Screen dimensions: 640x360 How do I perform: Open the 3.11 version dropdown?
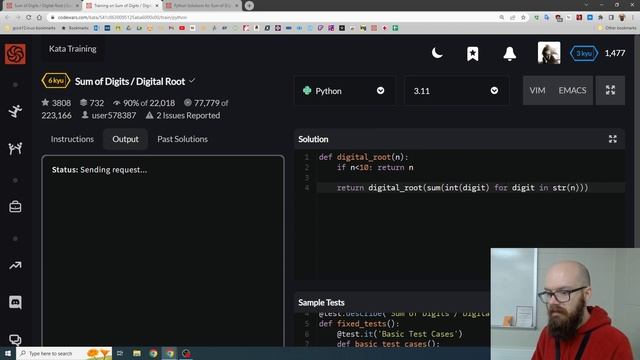click(456, 91)
